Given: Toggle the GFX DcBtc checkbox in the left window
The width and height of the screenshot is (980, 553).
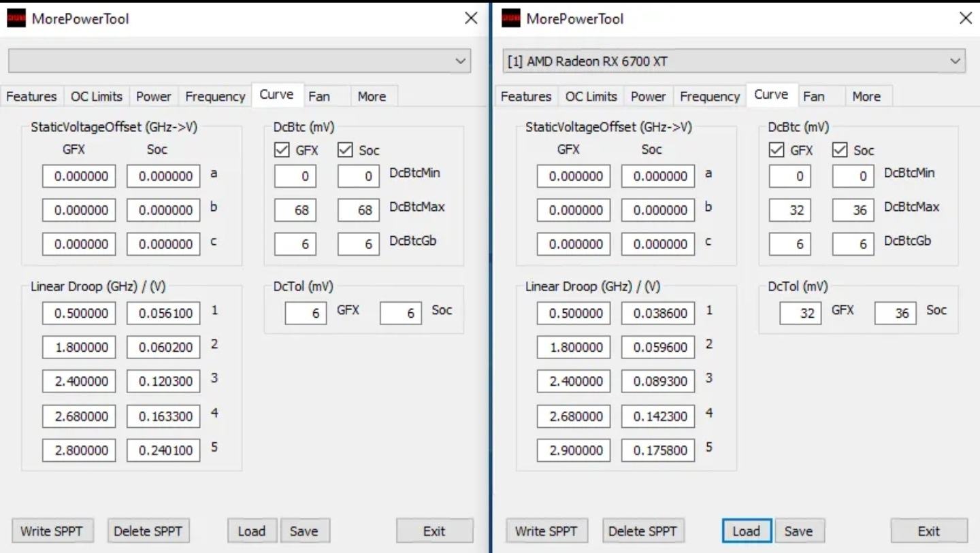Looking at the screenshot, I should click(x=282, y=150).
